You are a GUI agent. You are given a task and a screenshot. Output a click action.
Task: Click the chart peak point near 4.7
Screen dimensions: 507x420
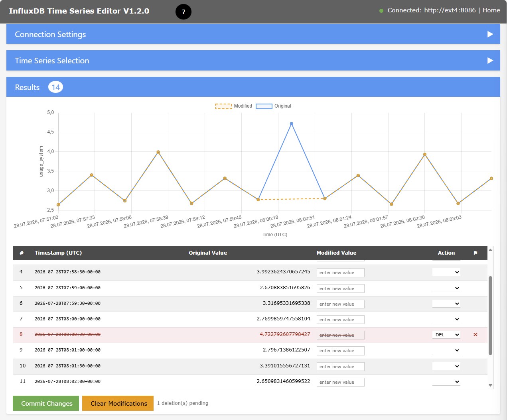(292, 124)
